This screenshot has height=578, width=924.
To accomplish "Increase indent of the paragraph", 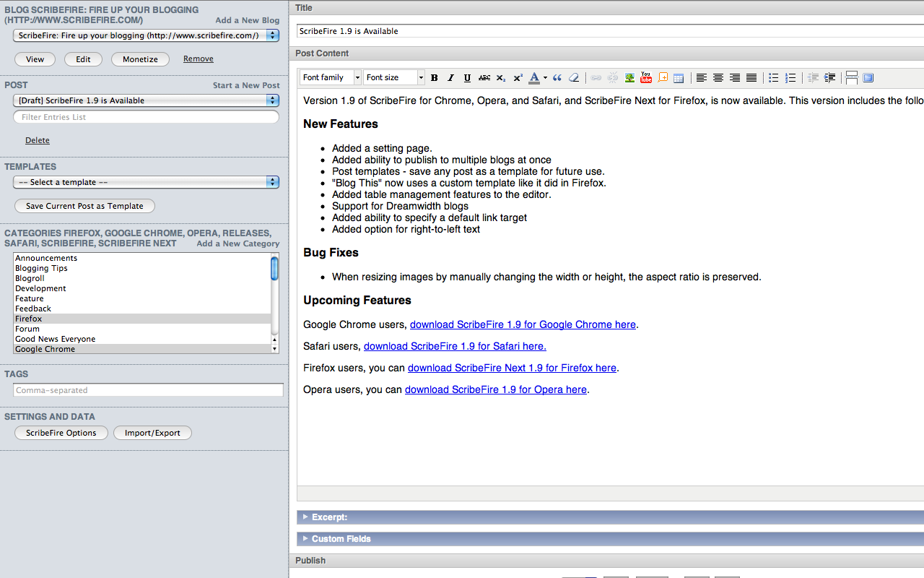I will pos(830,78).
